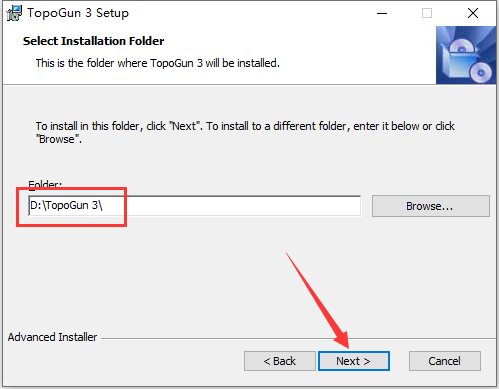Cancel the TopoGun installation
The height and width of the screenshot is (389, 499).
click(445, 361)
